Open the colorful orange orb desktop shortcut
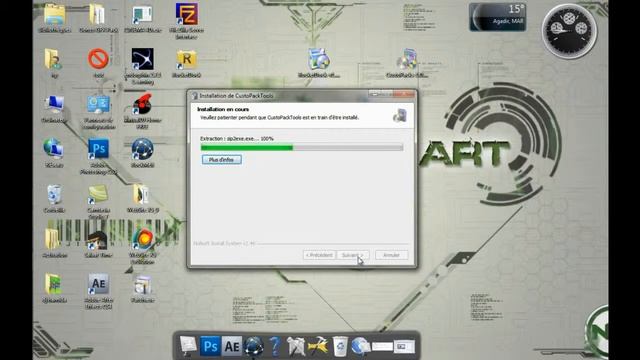The image size is (640, 360). (143, 239)
